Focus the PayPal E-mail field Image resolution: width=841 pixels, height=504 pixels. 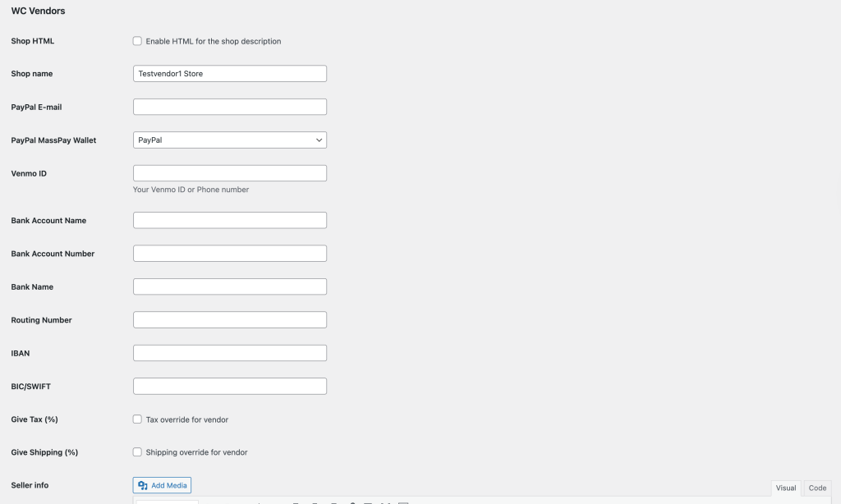point(230,107)
